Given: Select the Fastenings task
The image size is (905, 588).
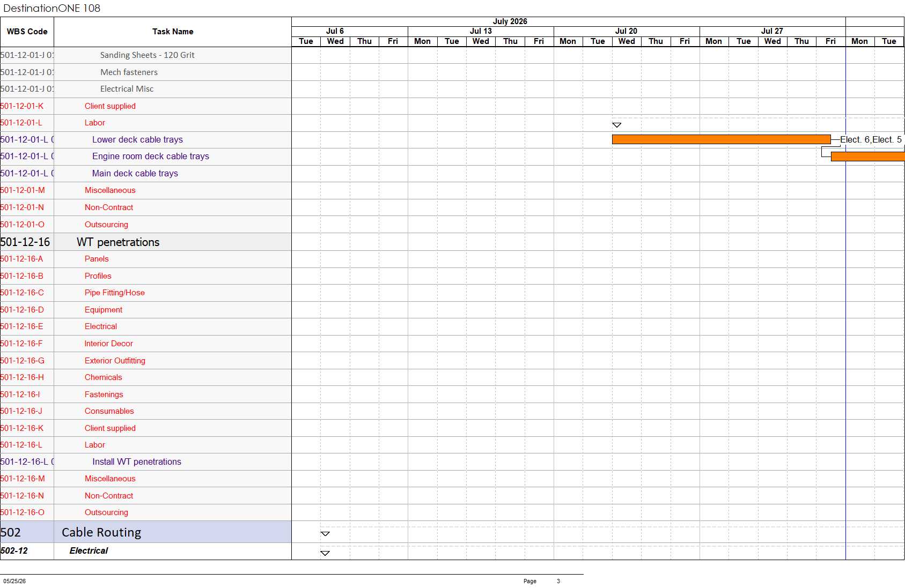Looking at the screenshot, I should click(x=104, y=395).
